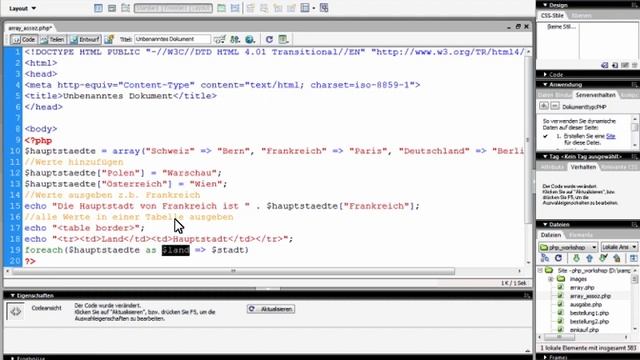The height and width of the screenshot is (360, 640).
Task: Expand the Code panel group
Action: (545, 74)
